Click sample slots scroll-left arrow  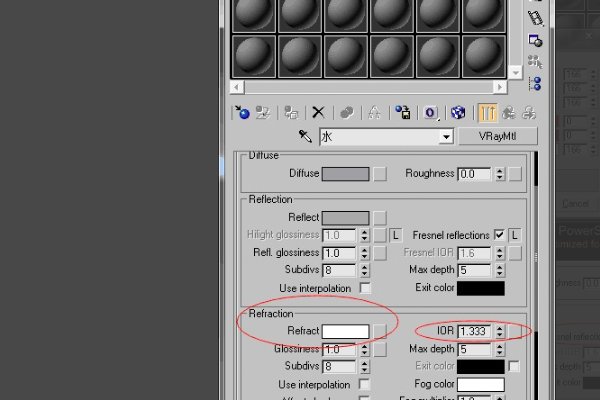pos(237,87)
